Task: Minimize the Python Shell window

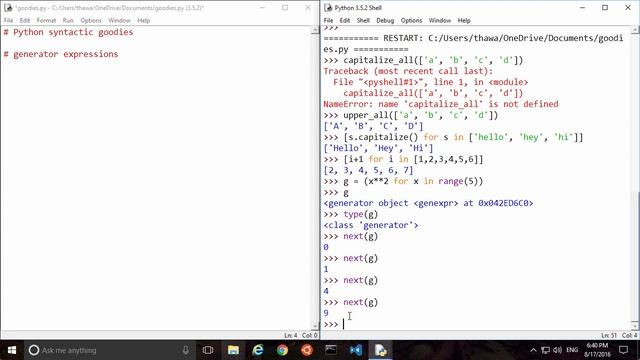Action: pos(582,8)
